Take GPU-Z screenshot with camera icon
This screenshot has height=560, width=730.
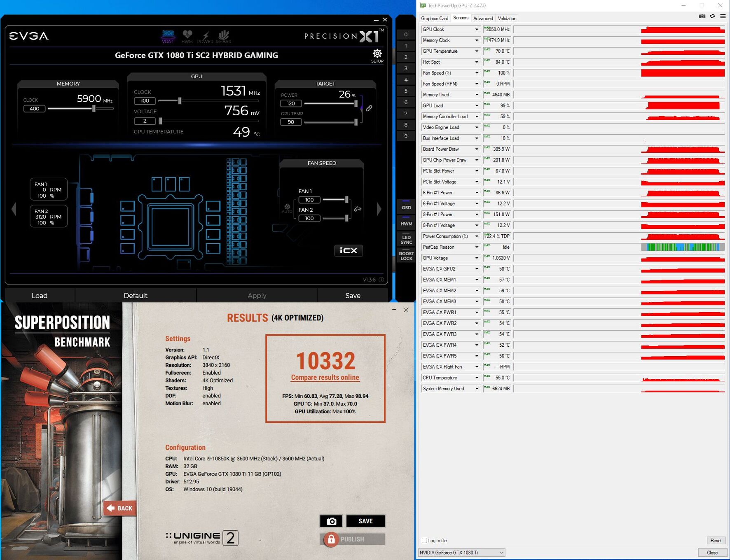point(702,16)
